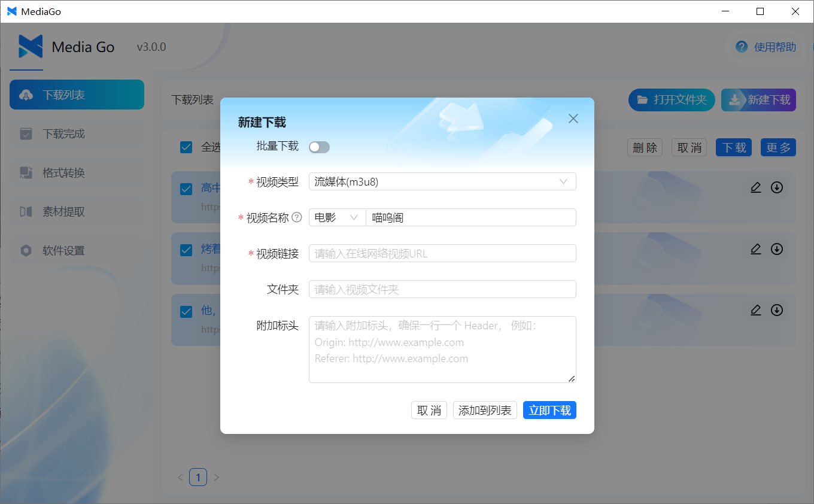
Task: Select 格式转换 in the sidebar
Action: click(77, 172)
